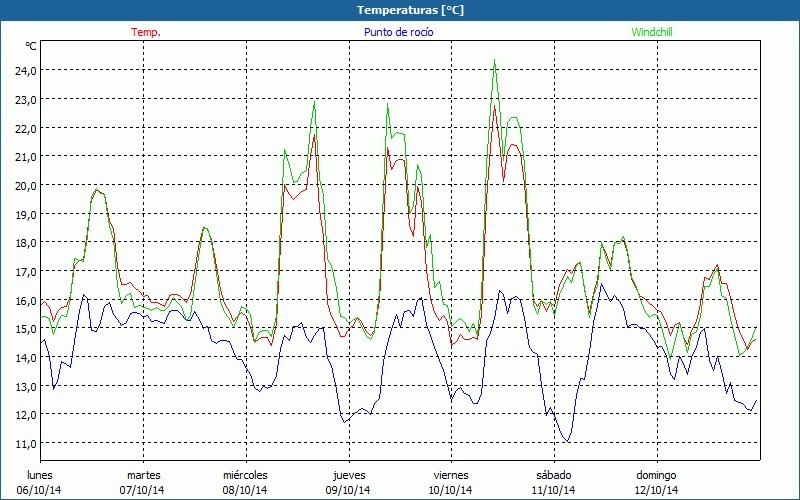This screenshot has width=800, height=500.
Task: Click the 15,0 y-axis value
Action: [24, 329]
